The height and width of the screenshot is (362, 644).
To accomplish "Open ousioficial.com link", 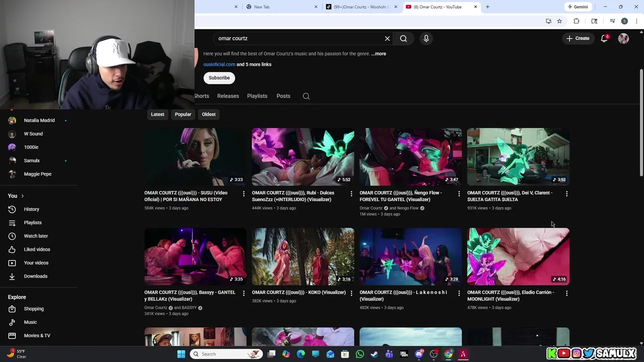I will point(219,64).
